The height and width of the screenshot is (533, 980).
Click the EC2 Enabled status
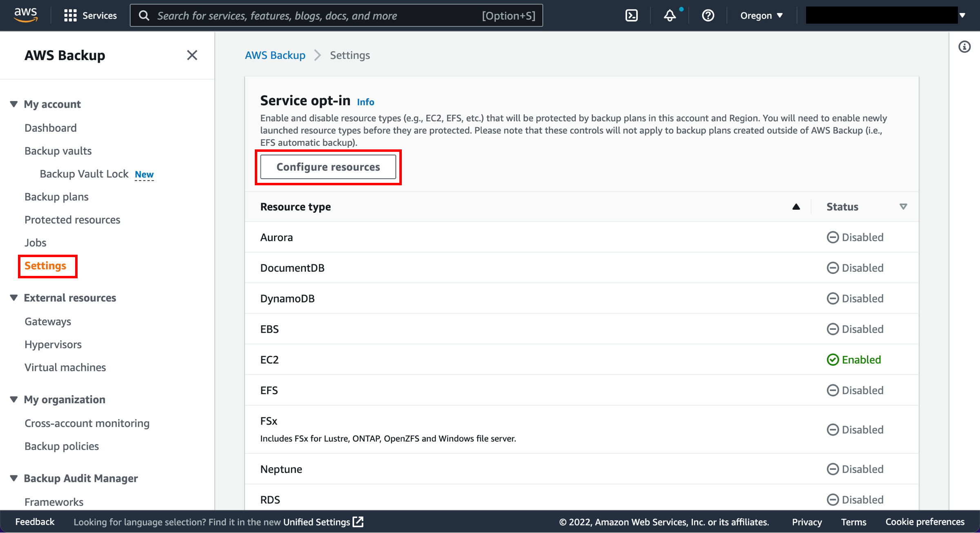(854, 360)
